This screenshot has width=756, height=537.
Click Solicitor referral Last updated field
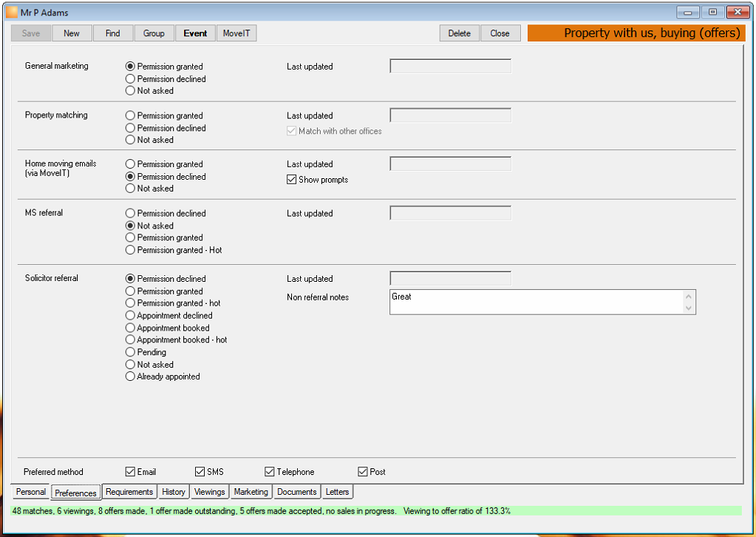(450, 278)
